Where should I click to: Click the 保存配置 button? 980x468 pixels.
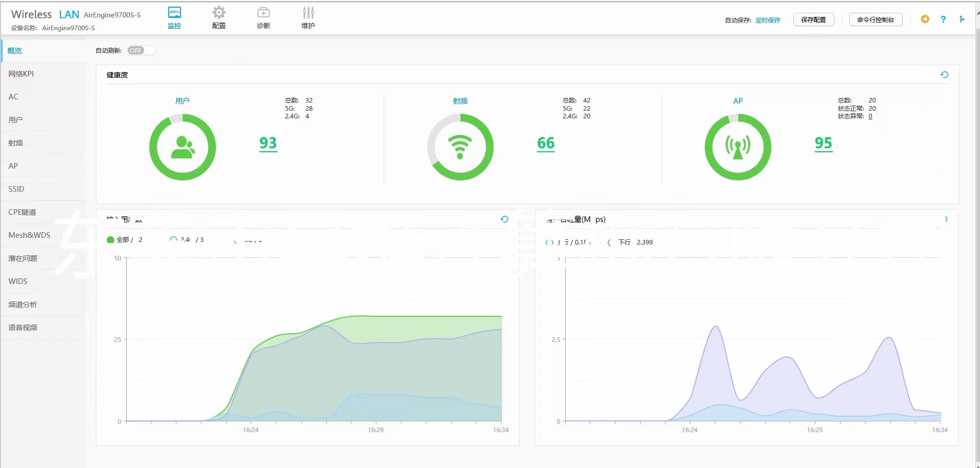point(813,20)
